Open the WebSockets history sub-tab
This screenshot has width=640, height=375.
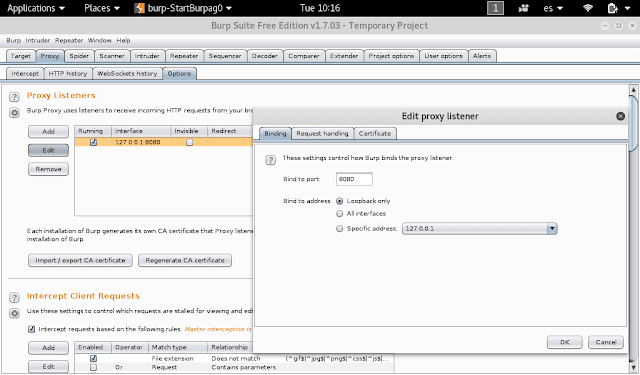tap(127, 73)
